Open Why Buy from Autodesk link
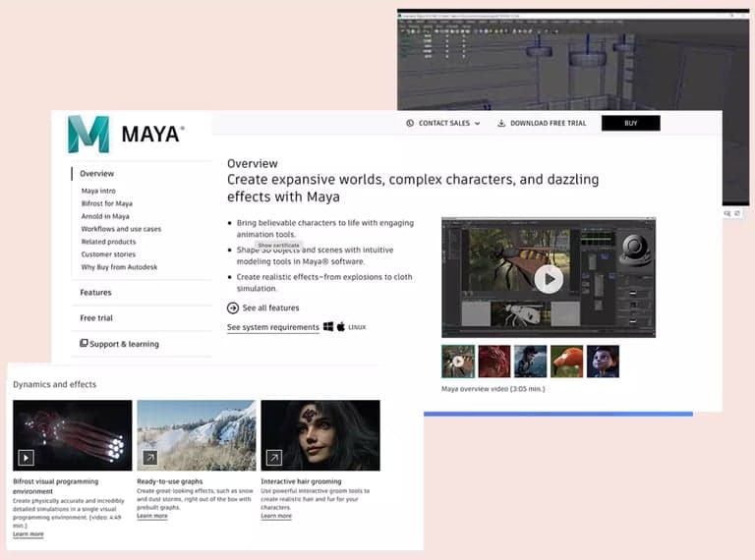The height and width of the screenshot is (560, 755). point(119,267)
